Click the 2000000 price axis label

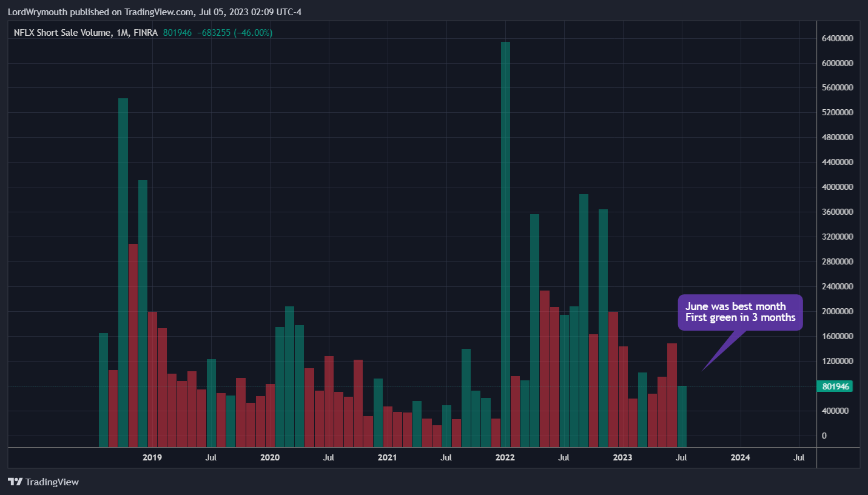click(x=838, y=312)
